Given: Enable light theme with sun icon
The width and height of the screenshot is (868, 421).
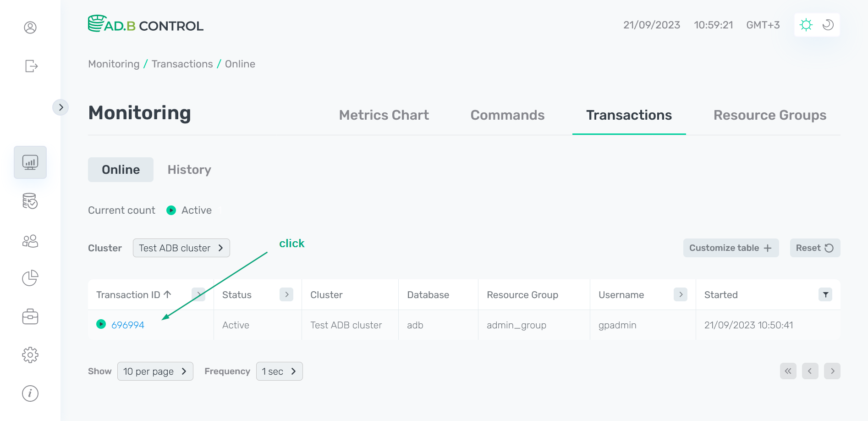Looking at the screenshot, I should point(806,25).
